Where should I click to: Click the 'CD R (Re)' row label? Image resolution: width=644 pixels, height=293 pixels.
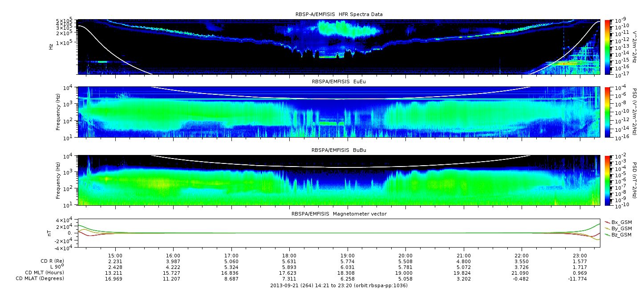click(x=50, y=261)
